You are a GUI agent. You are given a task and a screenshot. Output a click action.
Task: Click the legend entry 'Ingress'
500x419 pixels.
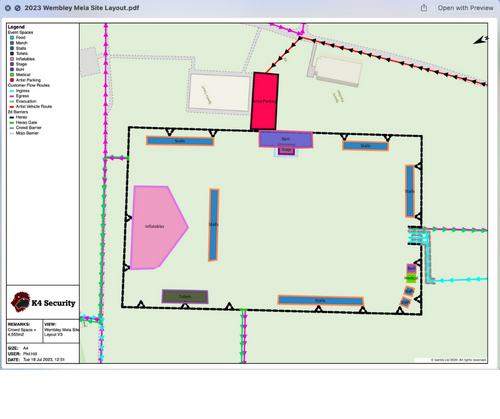point(20,91)
